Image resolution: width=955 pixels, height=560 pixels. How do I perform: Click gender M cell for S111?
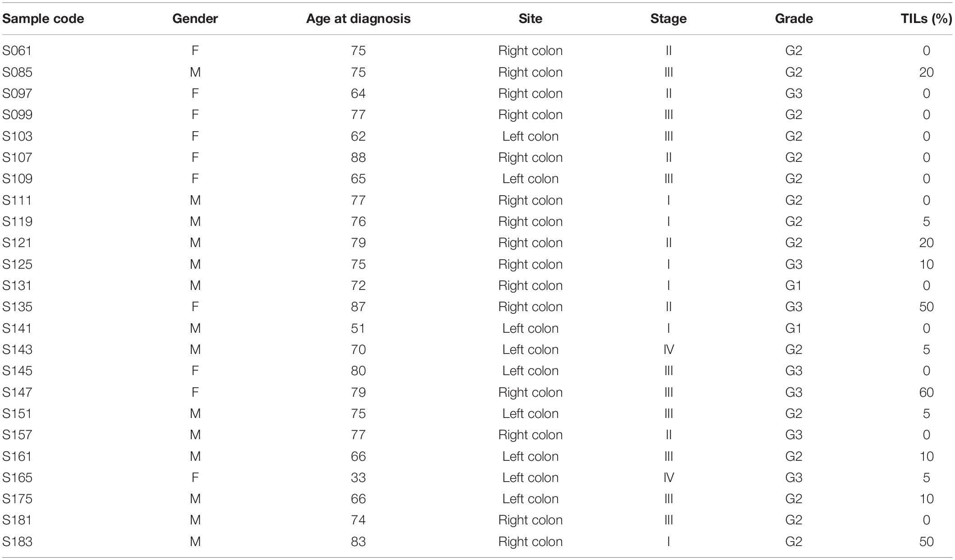195,200
